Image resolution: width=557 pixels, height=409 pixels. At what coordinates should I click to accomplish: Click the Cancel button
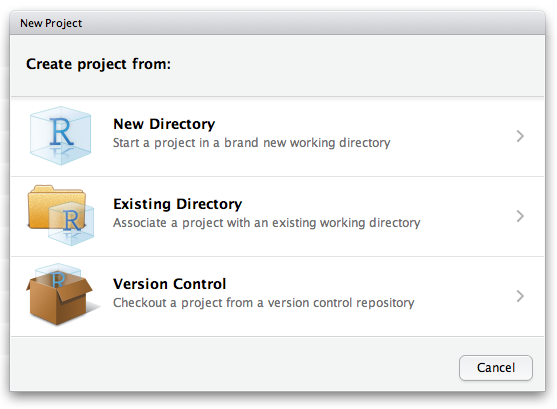click(x=496, y=368)
